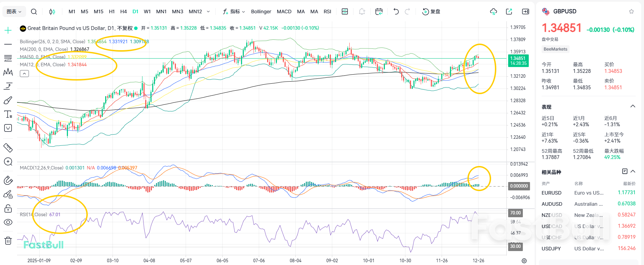Toggle drawings visibility eye icon

point(8,222)
